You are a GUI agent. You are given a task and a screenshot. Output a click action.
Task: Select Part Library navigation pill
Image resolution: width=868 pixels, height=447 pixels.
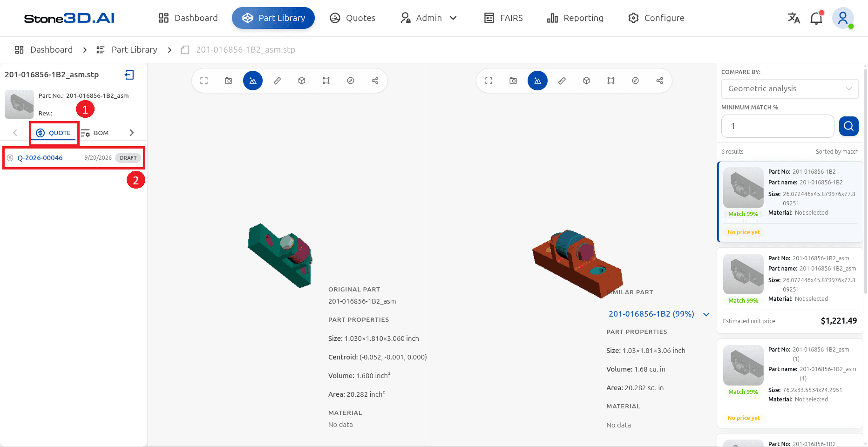point(273,18)
